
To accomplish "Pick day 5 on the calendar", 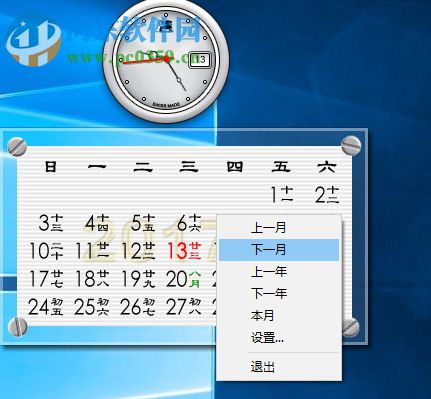I will pyautogui.click(x=143, y=223).
